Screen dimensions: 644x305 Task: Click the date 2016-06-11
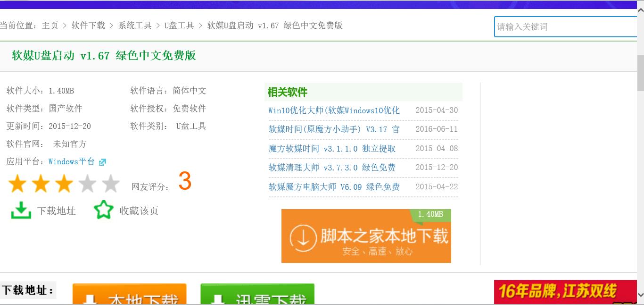437,129
